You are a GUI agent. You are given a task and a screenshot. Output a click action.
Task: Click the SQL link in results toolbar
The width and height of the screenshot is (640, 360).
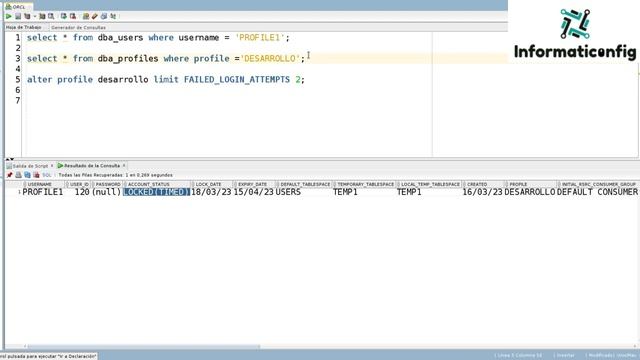click(47, 175)
